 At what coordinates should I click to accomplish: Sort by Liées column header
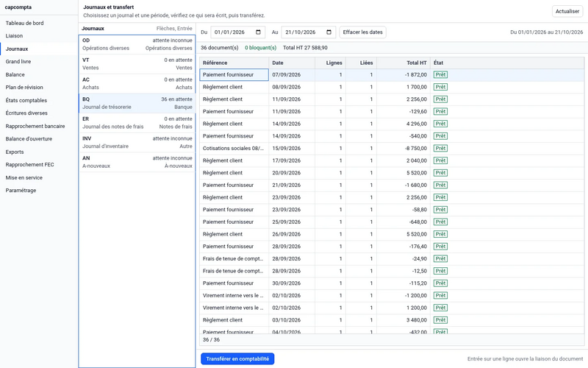361,63
